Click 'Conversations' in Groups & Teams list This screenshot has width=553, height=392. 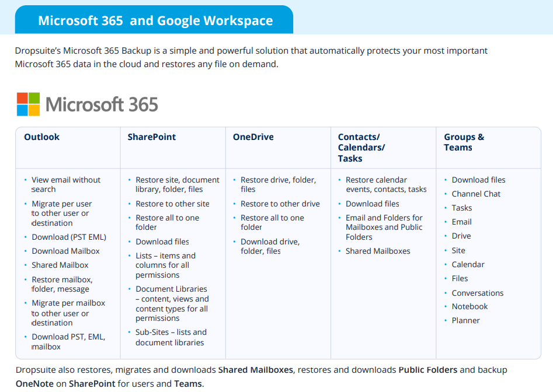coord(478,293)
